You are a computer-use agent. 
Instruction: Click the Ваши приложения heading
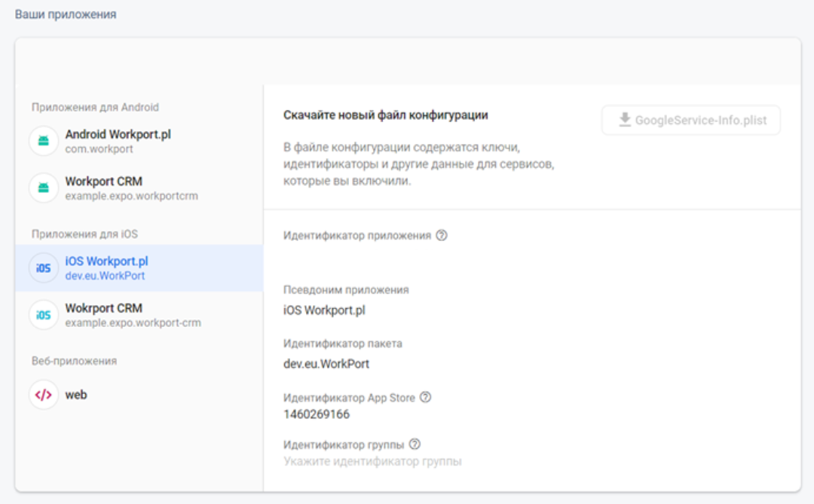(66, 14)
